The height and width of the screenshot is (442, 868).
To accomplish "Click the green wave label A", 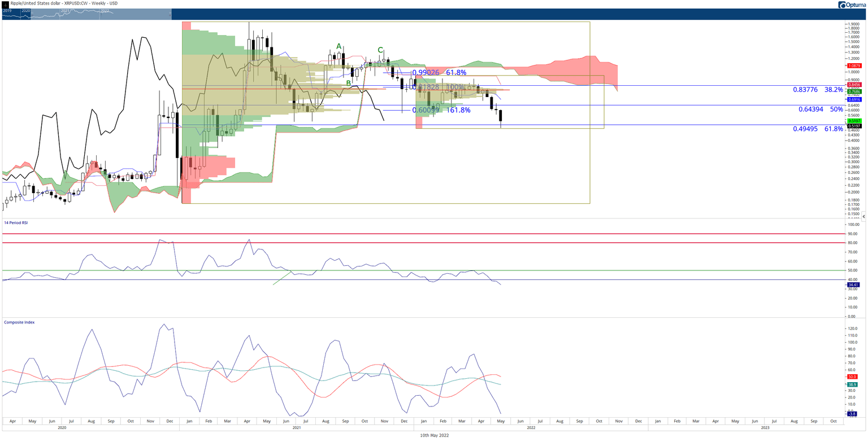I will [x=339, y=46].
